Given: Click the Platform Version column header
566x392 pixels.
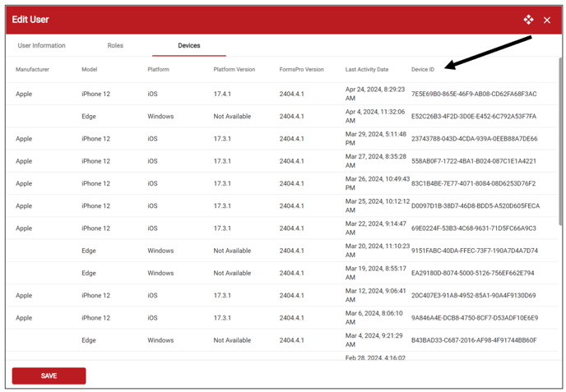Looking at the screenshot, I should click(234, 69).
